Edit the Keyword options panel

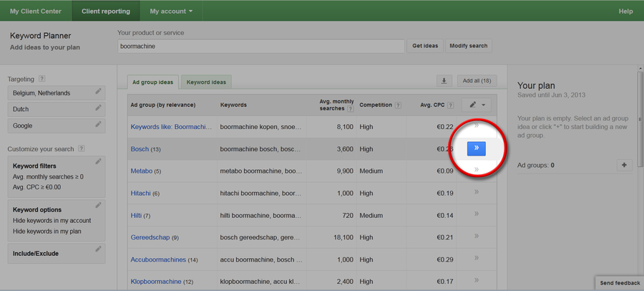tap(98, 206)
